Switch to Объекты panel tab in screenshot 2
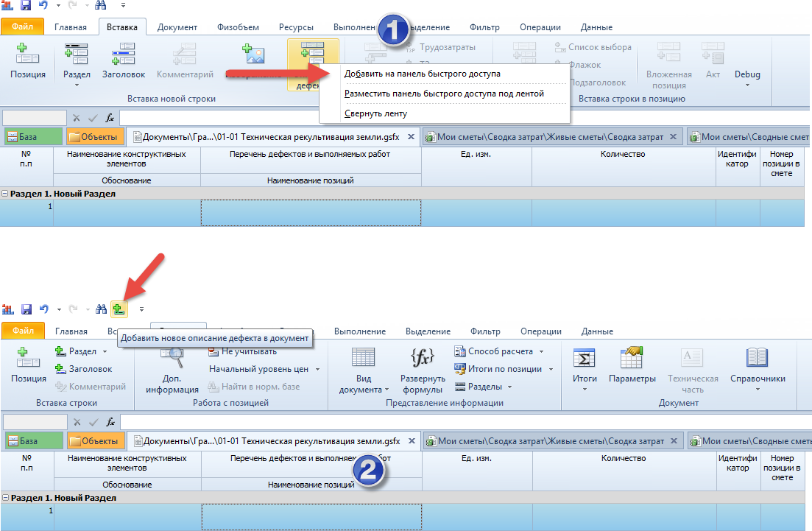The height and width of the screenshot is (531, 812). [96, 441]
